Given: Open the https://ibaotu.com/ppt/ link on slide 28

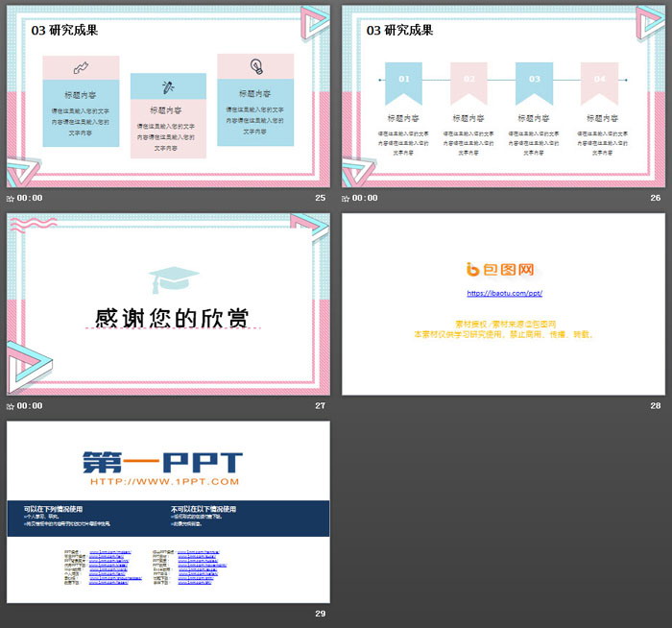Looking at the screenshot, I should [504, 293].
